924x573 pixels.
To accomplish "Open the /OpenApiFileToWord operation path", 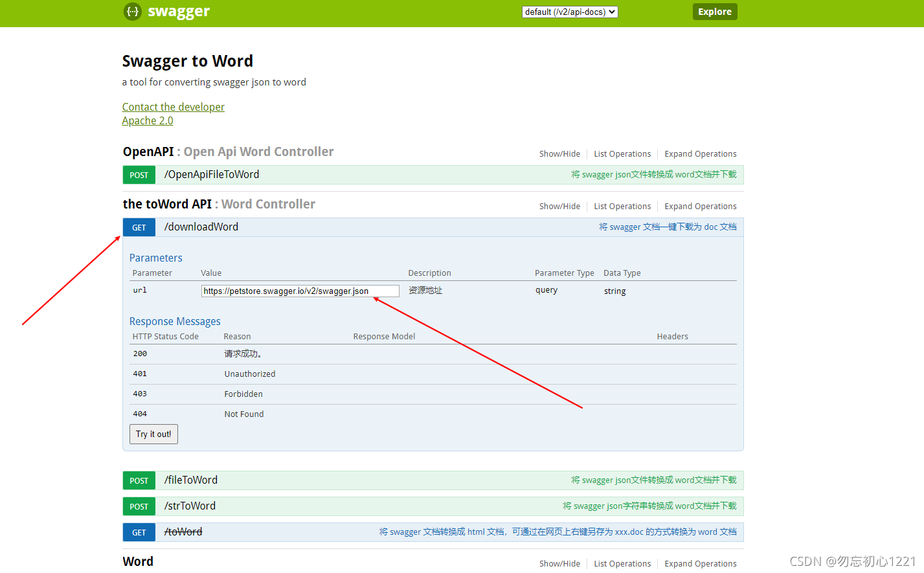I will coord(212,174).
